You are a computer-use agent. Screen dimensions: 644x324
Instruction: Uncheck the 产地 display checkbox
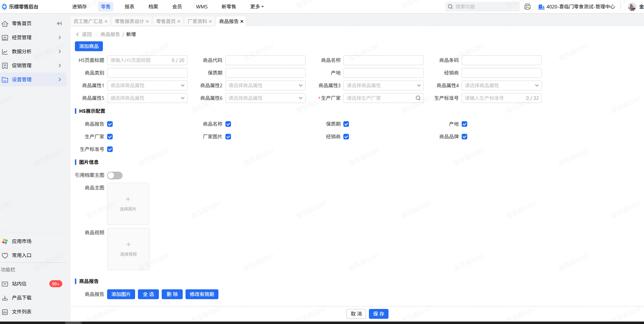464,124
